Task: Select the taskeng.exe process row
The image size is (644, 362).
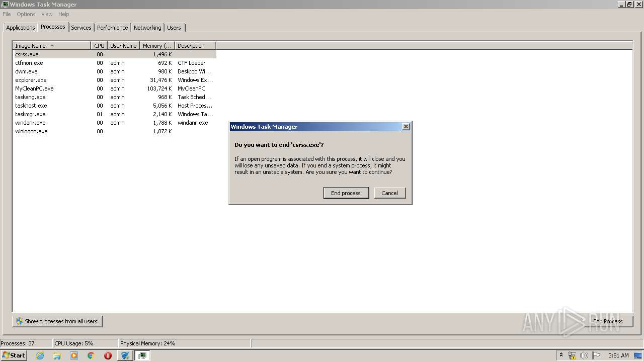Action: [x=115, y=97]
